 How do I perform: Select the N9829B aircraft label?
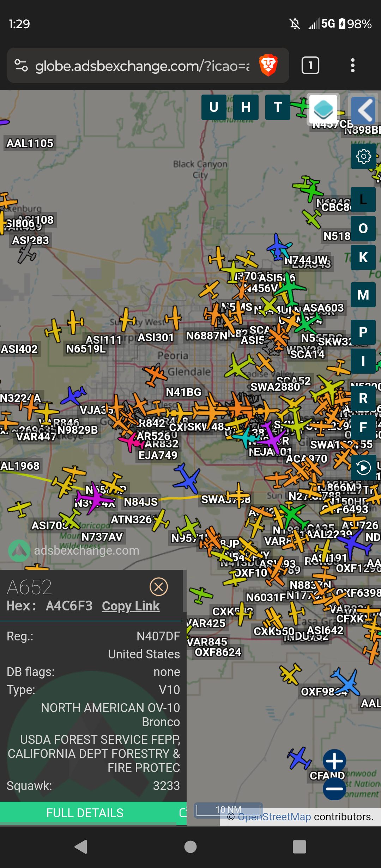tap(77, 430)
